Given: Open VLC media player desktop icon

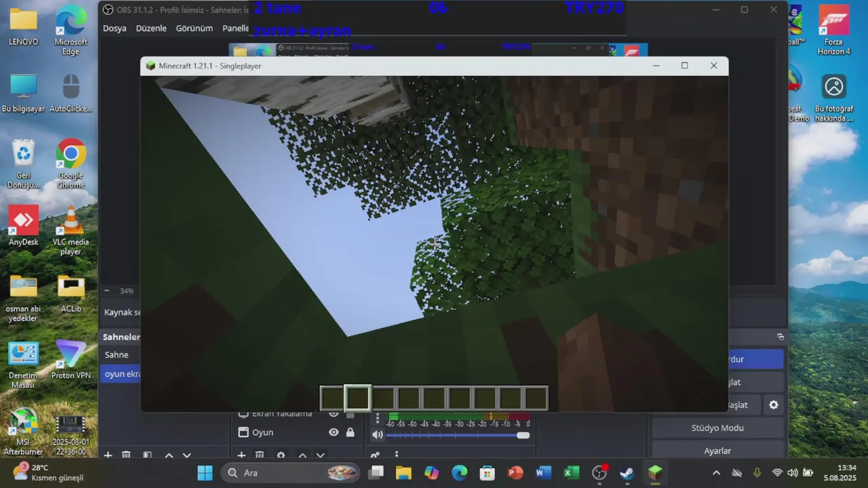Looking at the screenshot, I should click(71, 231).
